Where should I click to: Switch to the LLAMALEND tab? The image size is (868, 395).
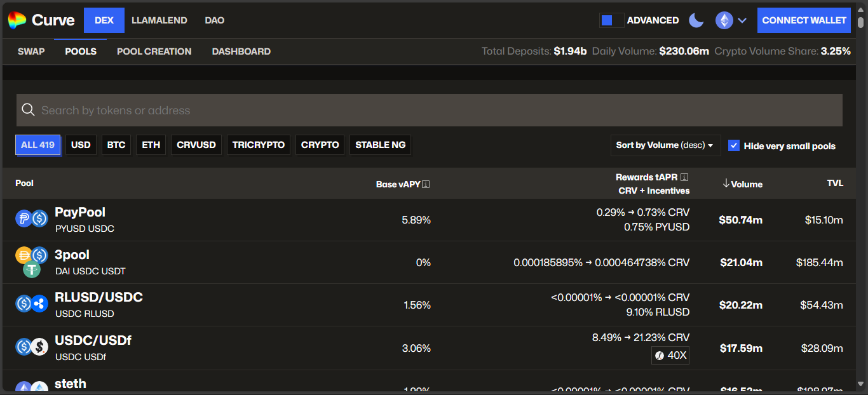[159, 20]
